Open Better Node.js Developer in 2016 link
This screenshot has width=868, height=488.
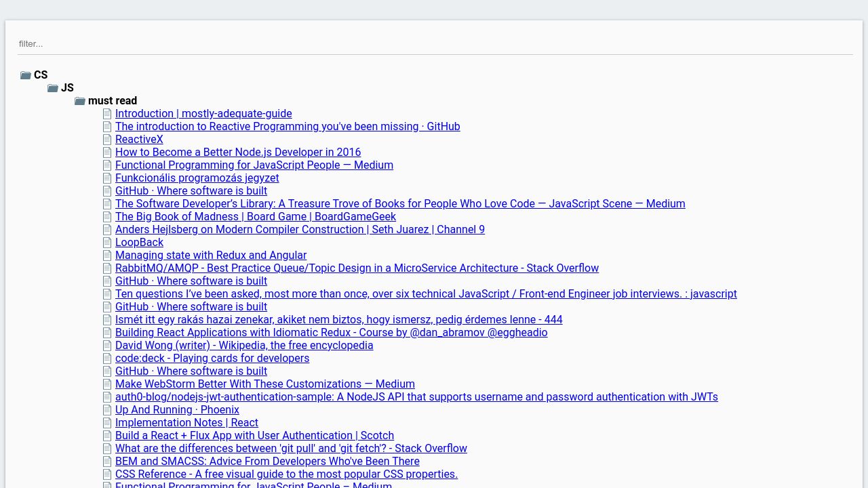click(x=238, y=152)
